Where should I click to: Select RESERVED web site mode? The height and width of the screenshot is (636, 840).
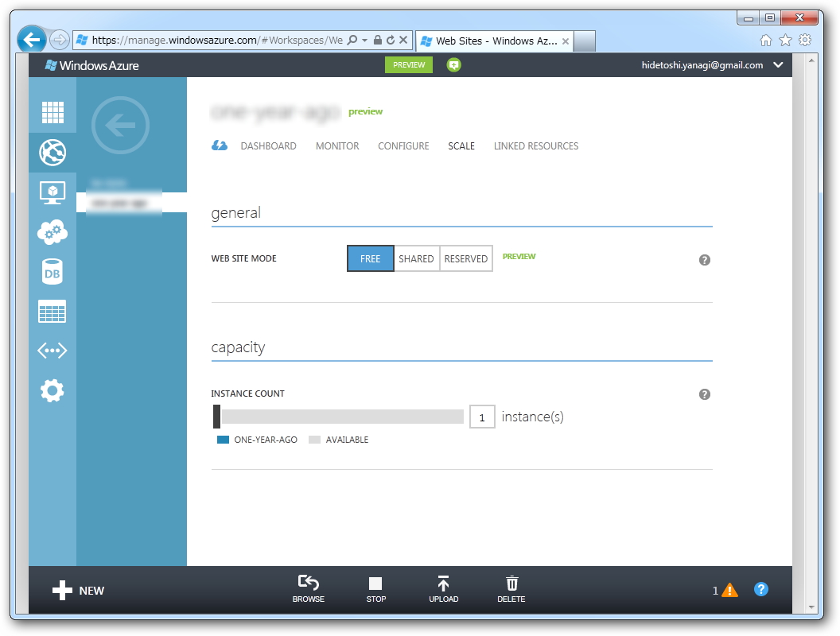tap(466, 258)
